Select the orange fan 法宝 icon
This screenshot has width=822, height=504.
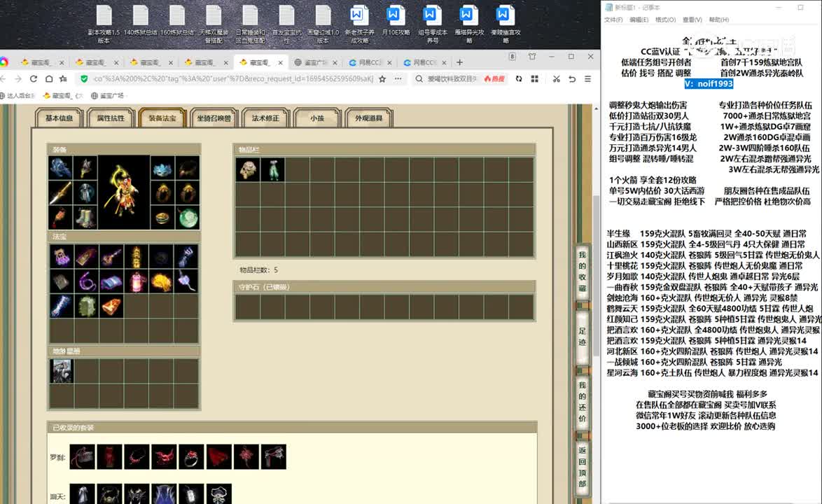coord(111,307)
